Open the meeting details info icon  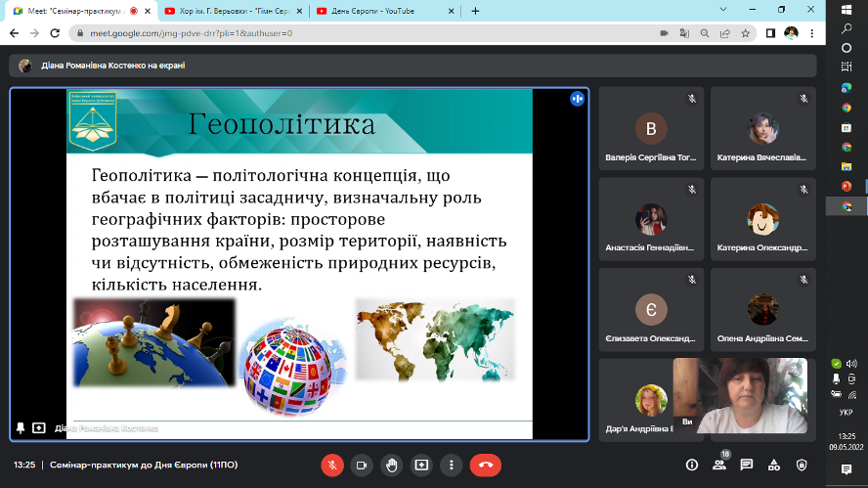tap(692, 465)
